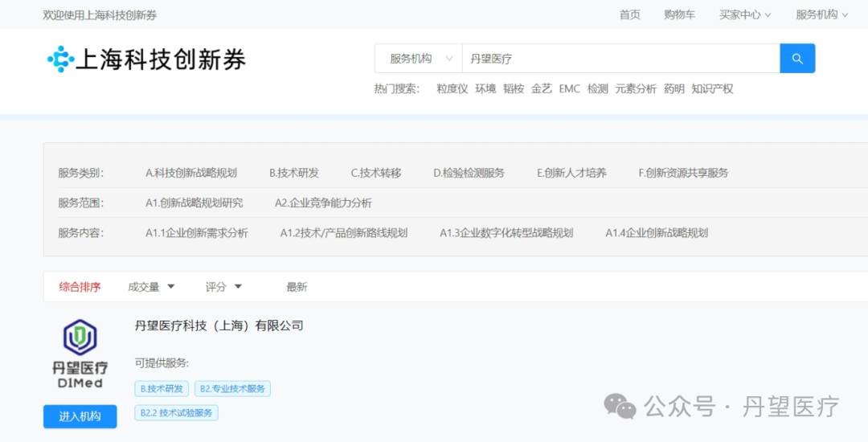Expand the 买家中心 menu
Image resolution: width=868 pixels, height=442 pixels.
tap(744, 15)
